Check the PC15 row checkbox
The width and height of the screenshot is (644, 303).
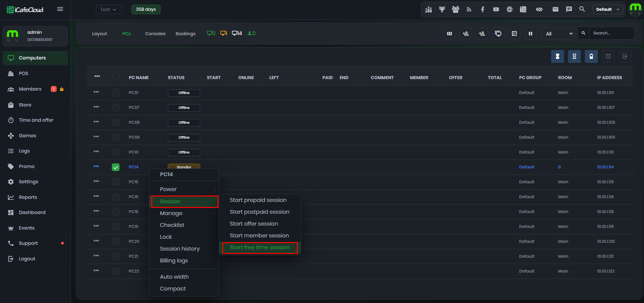(x=115, y=182)
